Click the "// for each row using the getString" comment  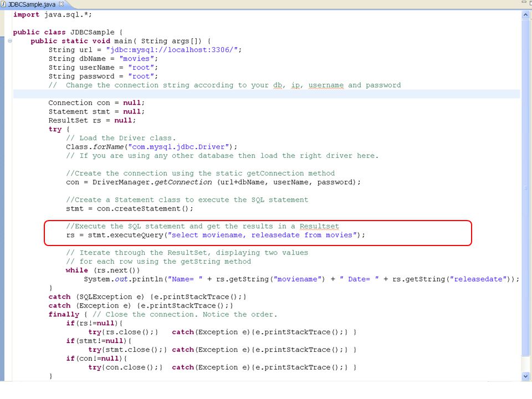tap(158, 262)
